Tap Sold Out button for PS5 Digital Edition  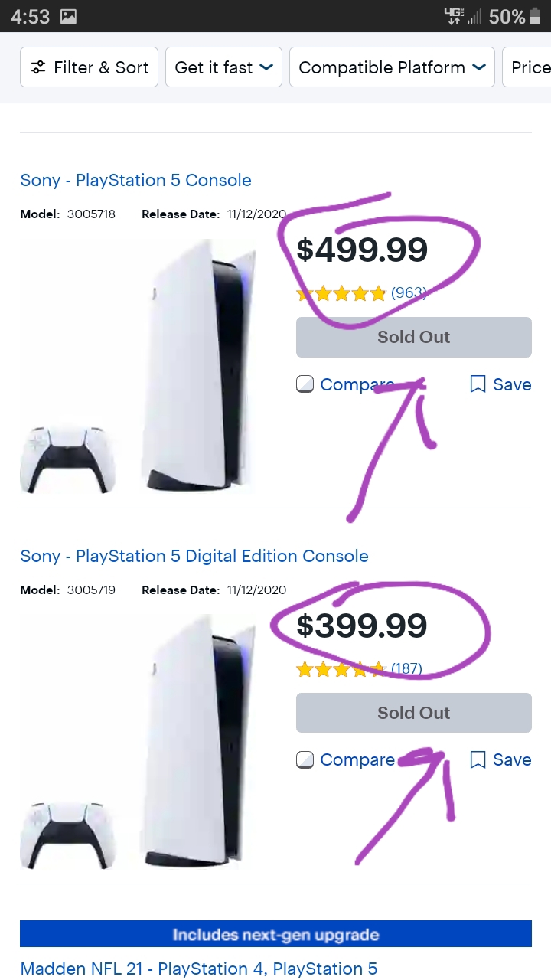click(x=413, y=713)
